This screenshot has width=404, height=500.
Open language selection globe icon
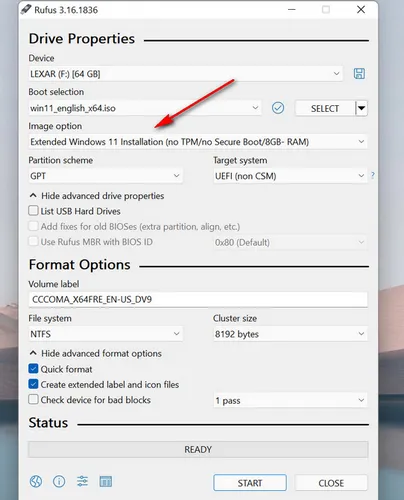(x=36, y=481)
